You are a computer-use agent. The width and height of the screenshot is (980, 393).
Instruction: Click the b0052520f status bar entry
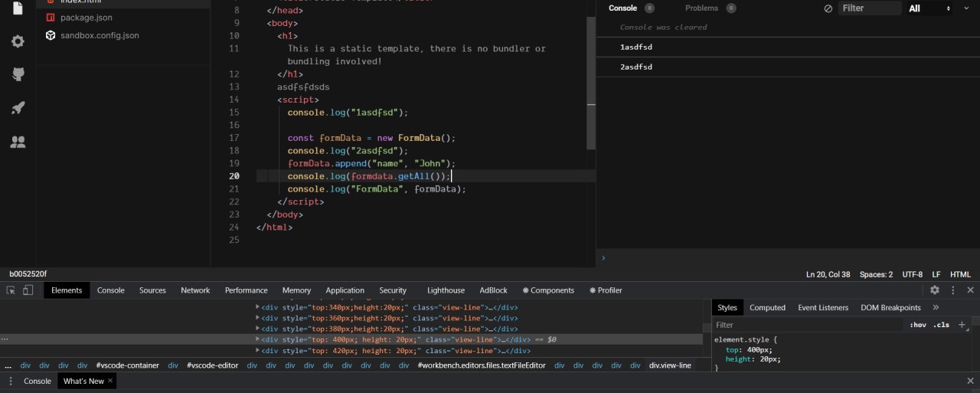[28, 274]
